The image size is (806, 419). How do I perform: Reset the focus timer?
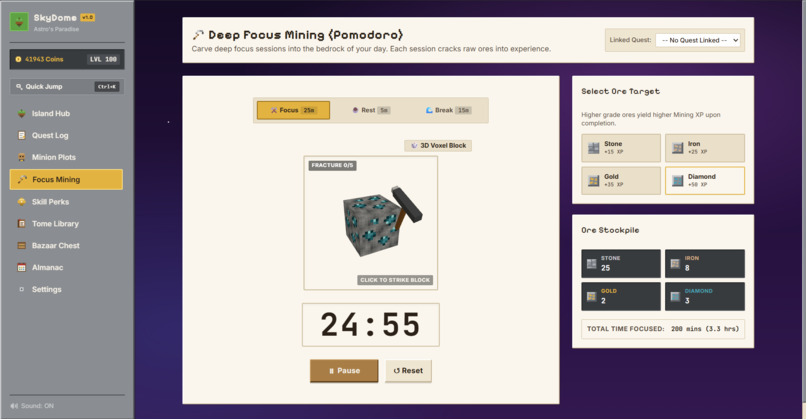[408, 371]
